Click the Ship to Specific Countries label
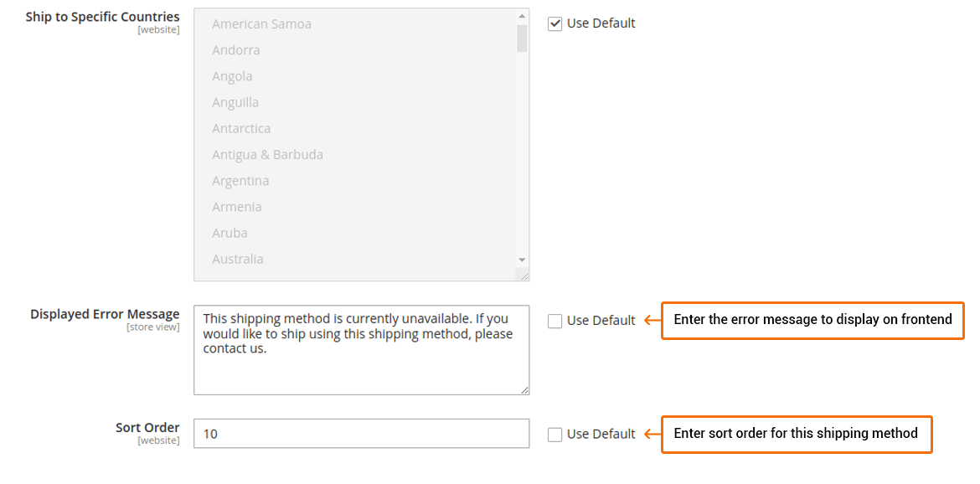Image resolution: width=980 pixels, height=484 pixels. [x=102, y=16]
